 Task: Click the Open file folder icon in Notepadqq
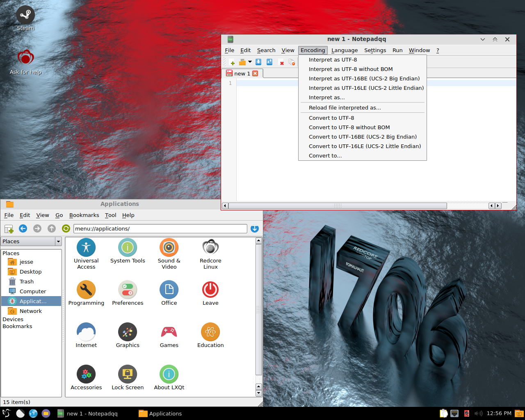(242, 62)
